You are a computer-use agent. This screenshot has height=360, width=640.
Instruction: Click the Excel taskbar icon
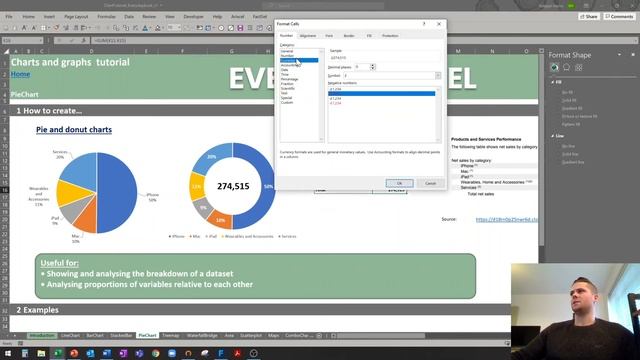click(x=58, y=353)
